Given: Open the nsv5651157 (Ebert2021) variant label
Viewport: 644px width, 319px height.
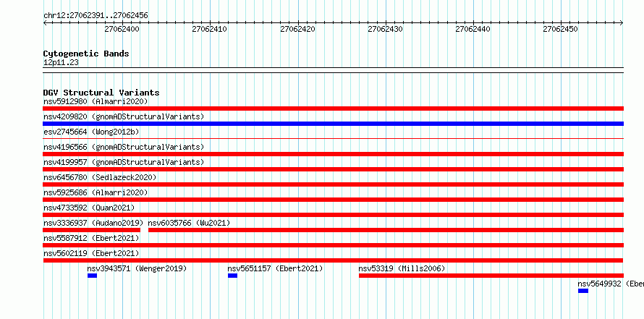Looking at the screenshot, I should point(275,268).
